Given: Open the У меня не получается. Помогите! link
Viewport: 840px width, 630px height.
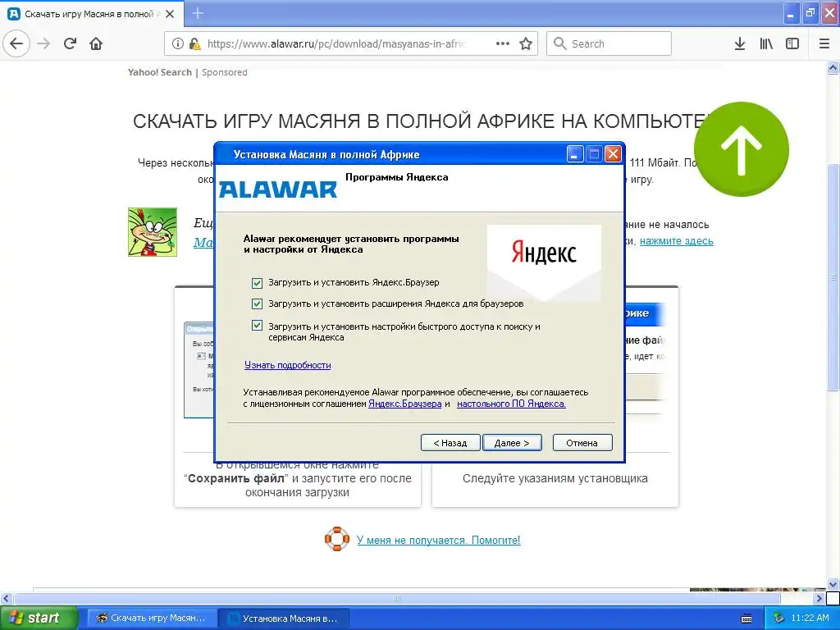Looking at the screenshot, I should pyautogui.click(x=438, y=540).
